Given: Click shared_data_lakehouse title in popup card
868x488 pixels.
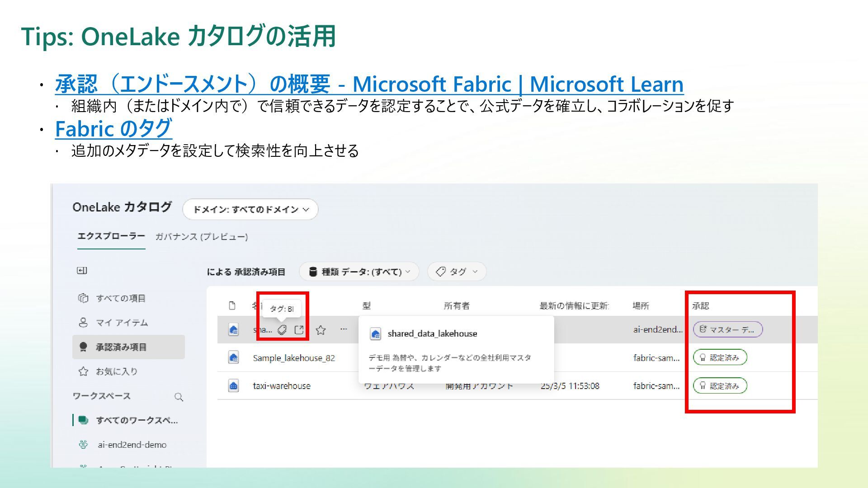Looking at the screenshot, I should 432,333.
